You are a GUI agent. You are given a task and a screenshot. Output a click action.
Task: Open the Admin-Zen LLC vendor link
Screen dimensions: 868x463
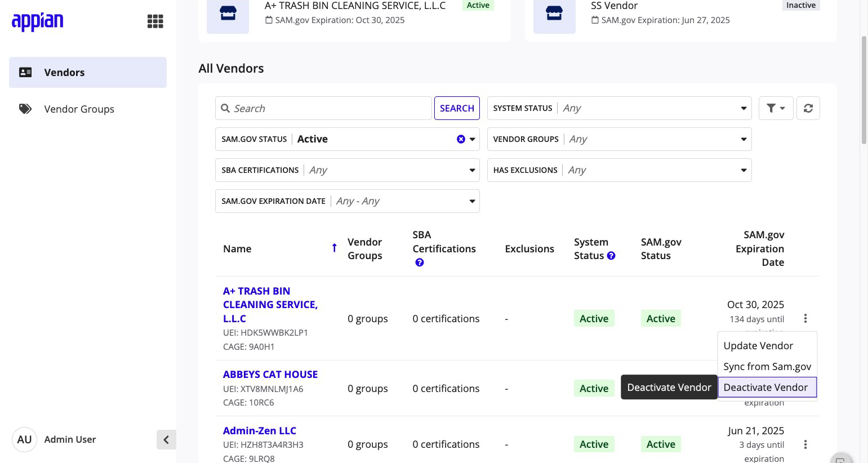pyautogui.click(x=260, y=431)
